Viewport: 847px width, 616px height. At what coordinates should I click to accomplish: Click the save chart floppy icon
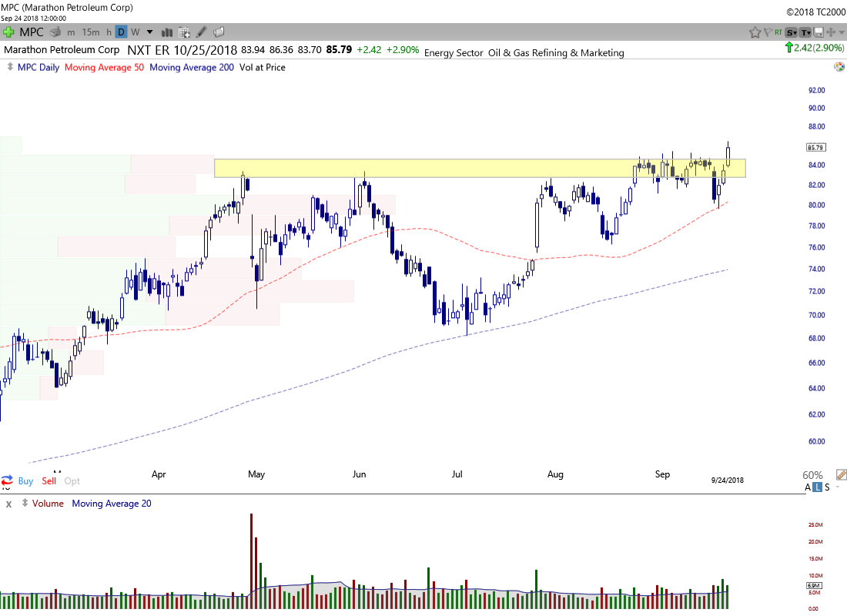[x=819, y=33]
